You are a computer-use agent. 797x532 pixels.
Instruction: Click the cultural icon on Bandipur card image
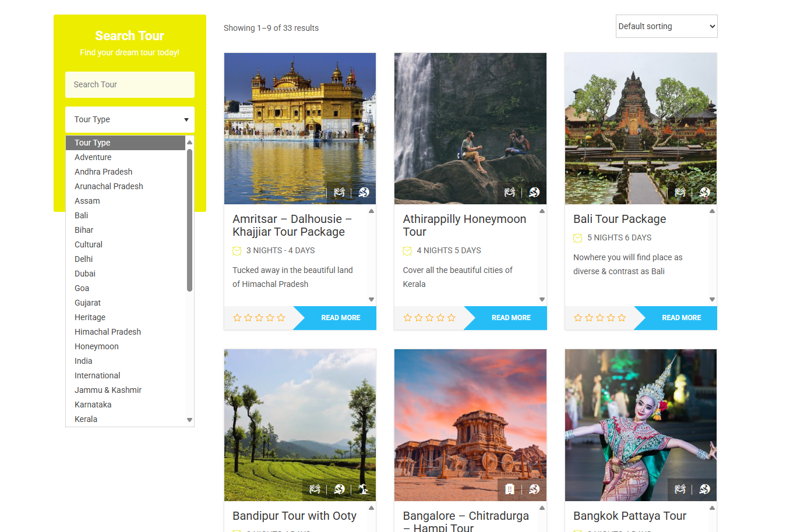coord(315,489)
